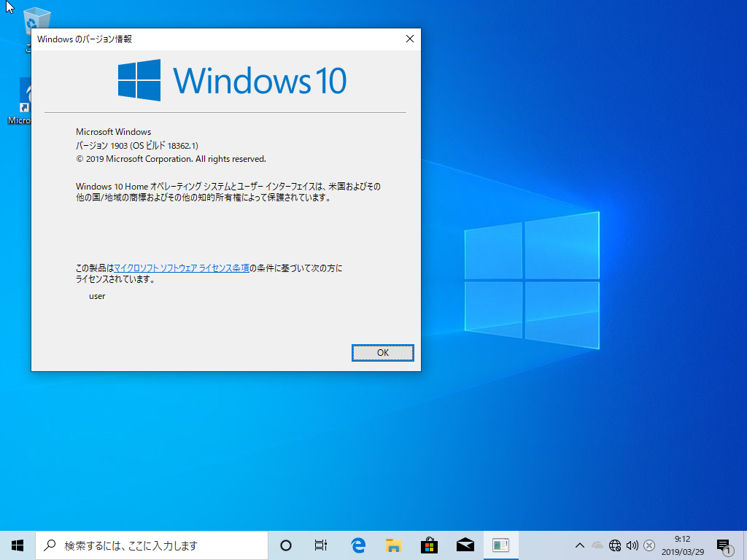Click the licensed user name "user"
747x560 pixels.
(x=97, y=296)
